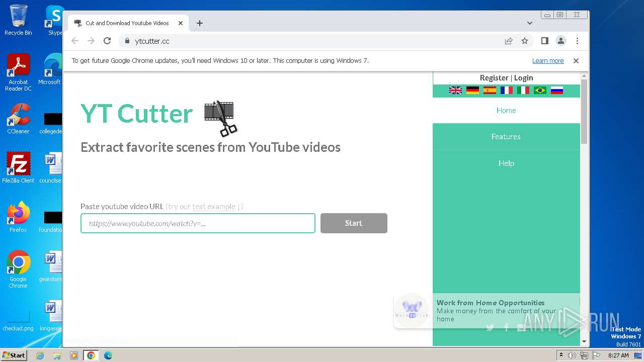Screen dimensions: 644x362
Task: Reload the page in Chrome
Action: point(107,41)
